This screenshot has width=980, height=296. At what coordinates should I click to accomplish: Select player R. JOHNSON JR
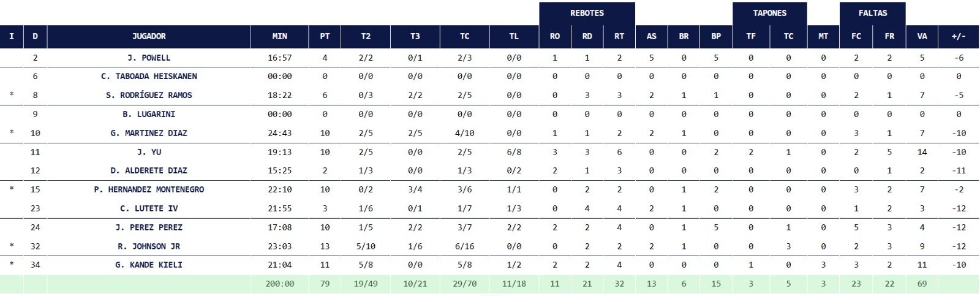tap(149, 246)
